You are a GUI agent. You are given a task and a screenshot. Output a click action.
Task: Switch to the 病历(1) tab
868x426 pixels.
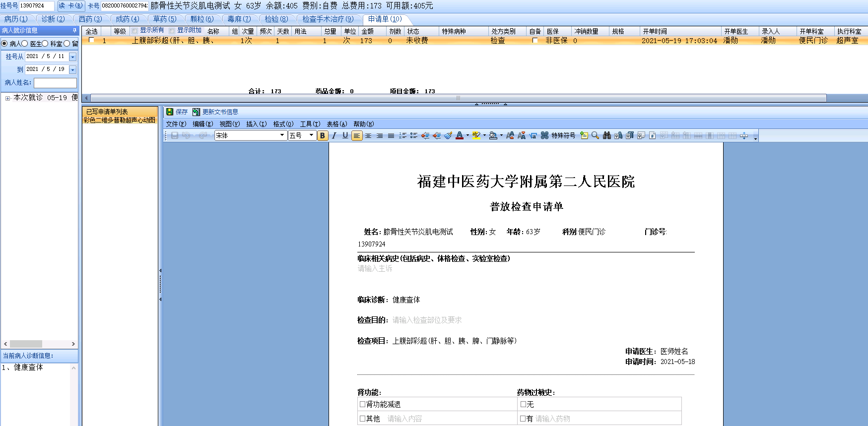pyautogui.click(x=16, y=19)
